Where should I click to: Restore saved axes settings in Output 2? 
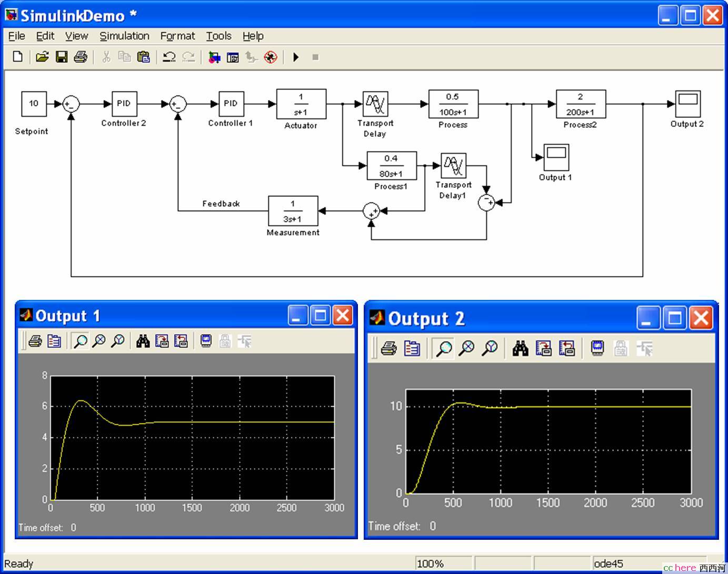567,348
